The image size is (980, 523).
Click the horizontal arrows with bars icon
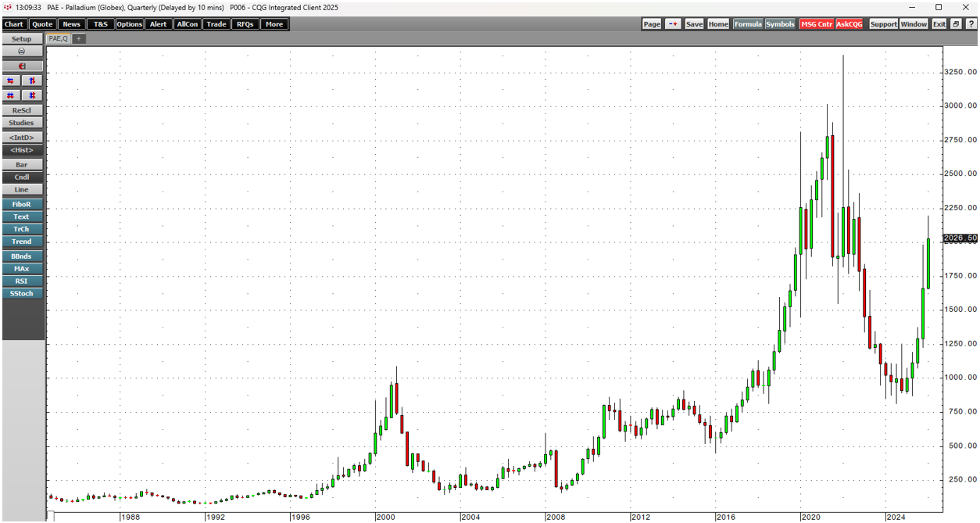point(11,95)
